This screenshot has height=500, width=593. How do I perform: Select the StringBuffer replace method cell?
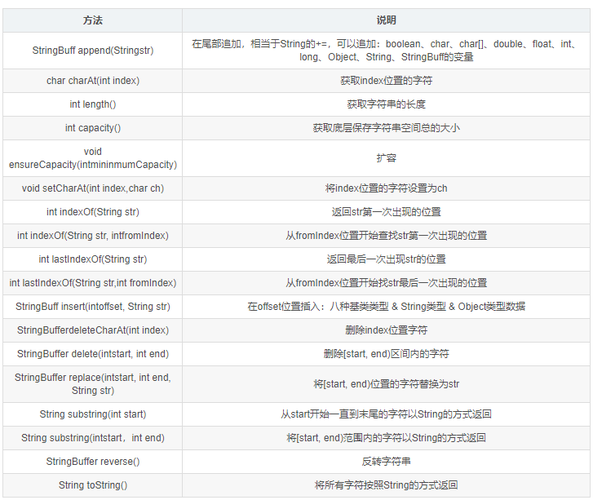pos(93,384)
